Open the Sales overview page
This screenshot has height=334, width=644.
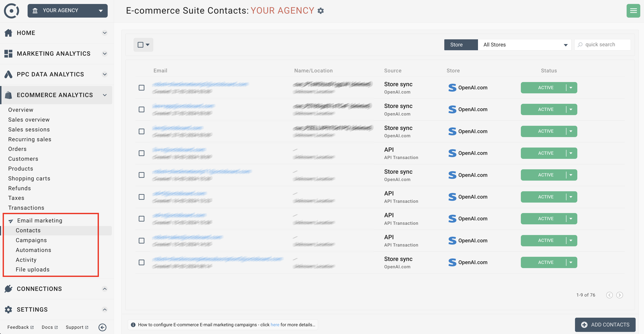29,119
